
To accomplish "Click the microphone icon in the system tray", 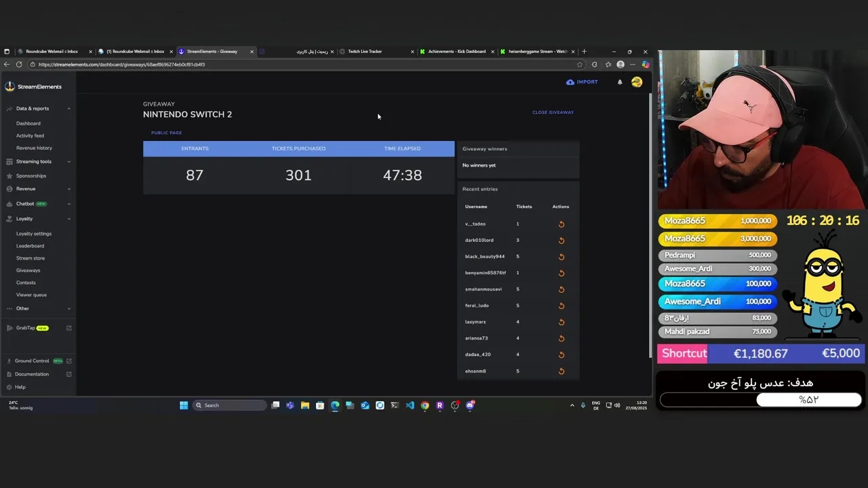I will 583,405.
